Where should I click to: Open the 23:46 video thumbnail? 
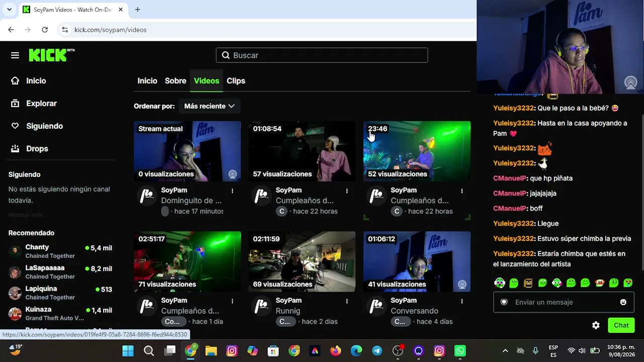coord(417,151)
